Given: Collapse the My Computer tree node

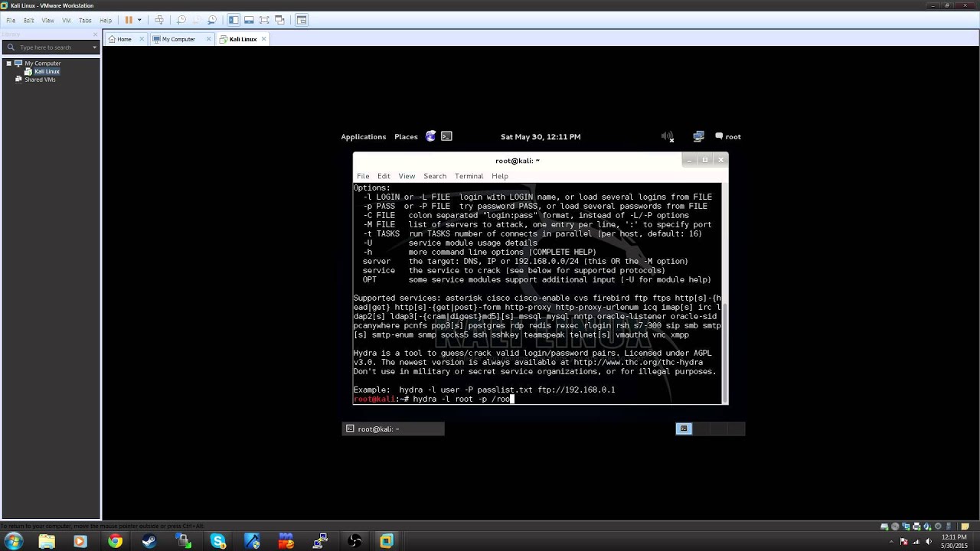Looking at the screenshot, I should point(8,64).
